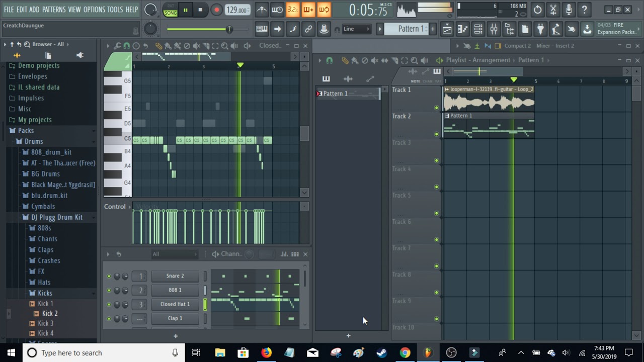Open the snap dropdown showing Line
The height and width of the screenshot is (362, 644).
(x=356, y=29)
